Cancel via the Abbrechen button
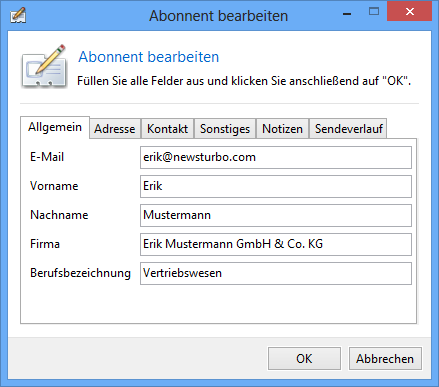Image resolution: width=439 pixels, height=387 pixels. pos(385,359)
